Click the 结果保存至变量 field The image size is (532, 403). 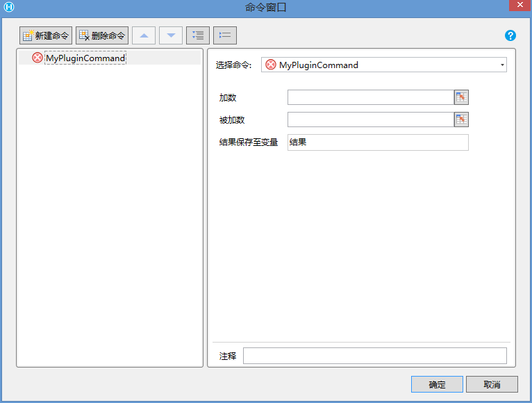pos(378,142)
